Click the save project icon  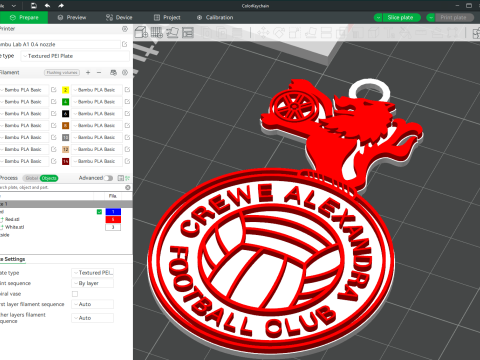pos(34,6)
